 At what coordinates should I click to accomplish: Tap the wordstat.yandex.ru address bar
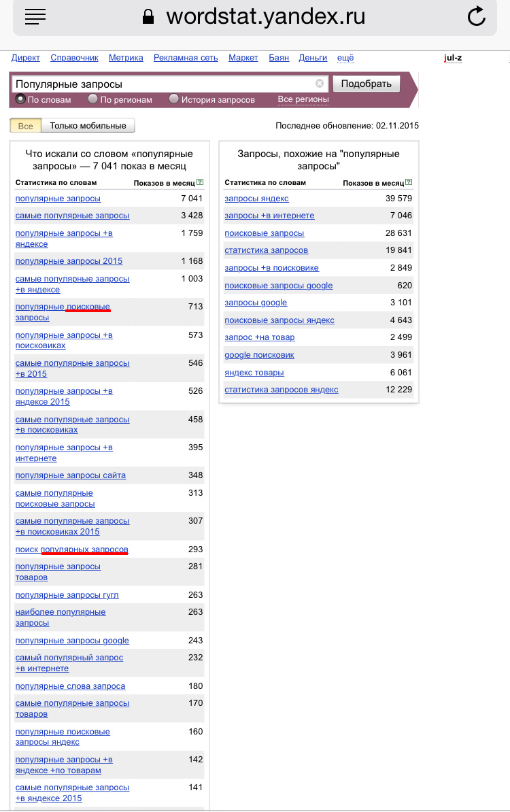(x=265, y=17)
